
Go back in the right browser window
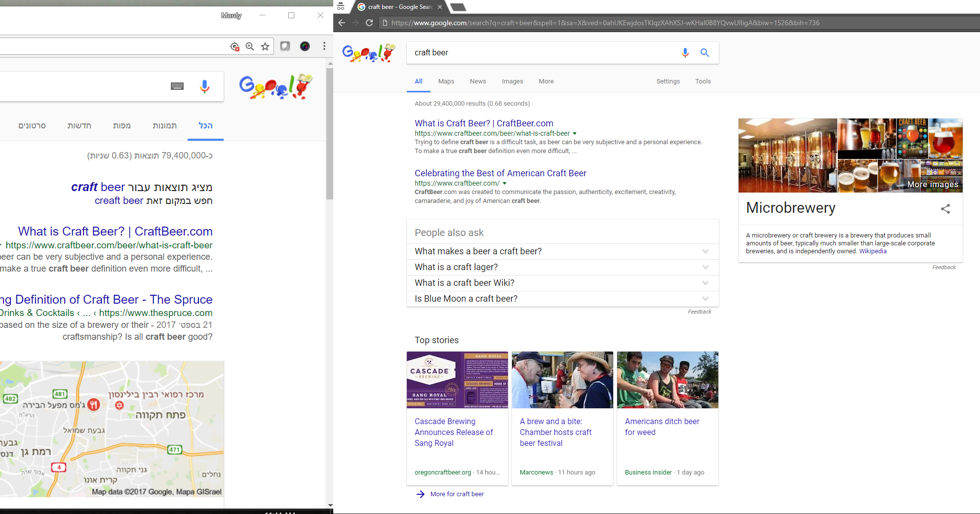tap(342, 23)
